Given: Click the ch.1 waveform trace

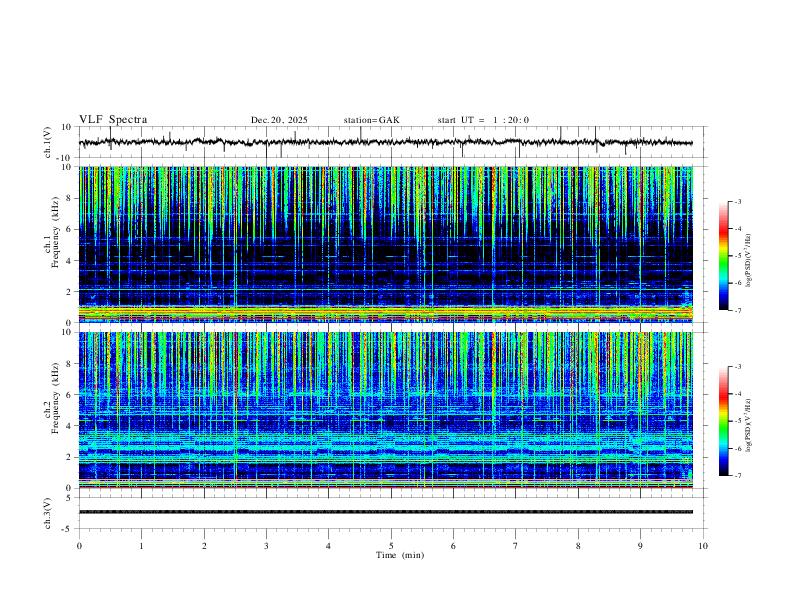Looking at the screenshot, I should point(385,142).
